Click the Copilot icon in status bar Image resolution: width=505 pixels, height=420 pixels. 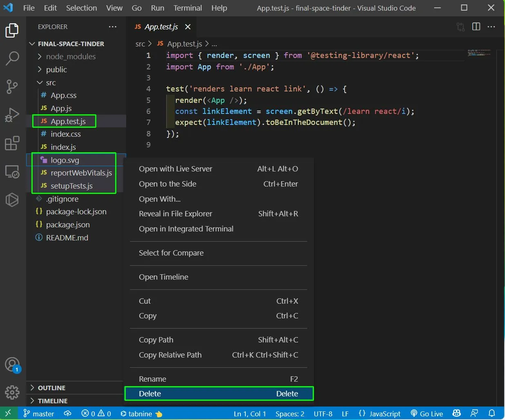457,413
